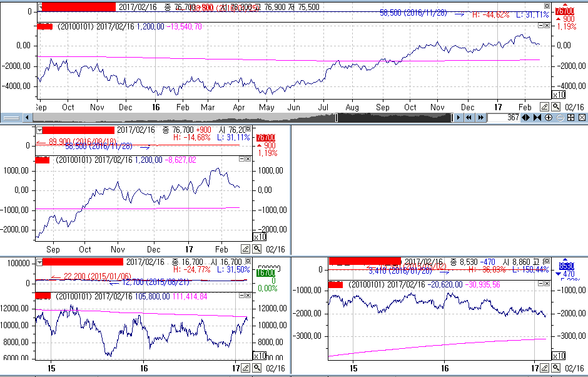Open the dropdown arrow in bottom-left chart header

pyautogui.click(x=40, y=262)
